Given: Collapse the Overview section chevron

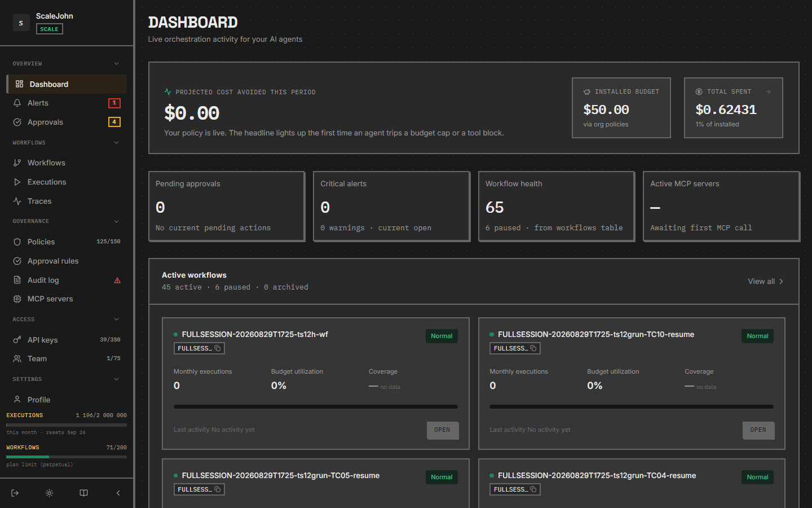Looking at the screenshot, I should click(117, 64).
